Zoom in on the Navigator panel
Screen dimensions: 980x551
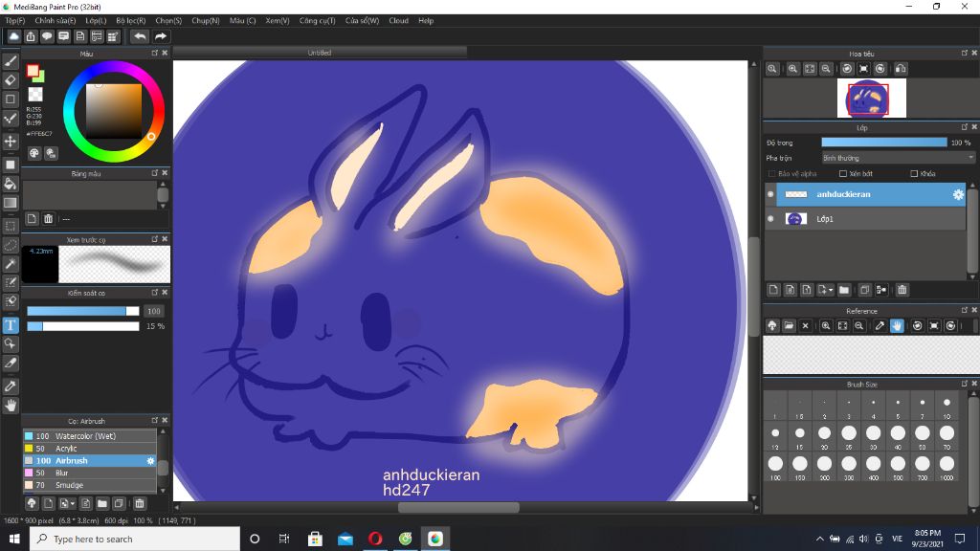pos(792,69)
